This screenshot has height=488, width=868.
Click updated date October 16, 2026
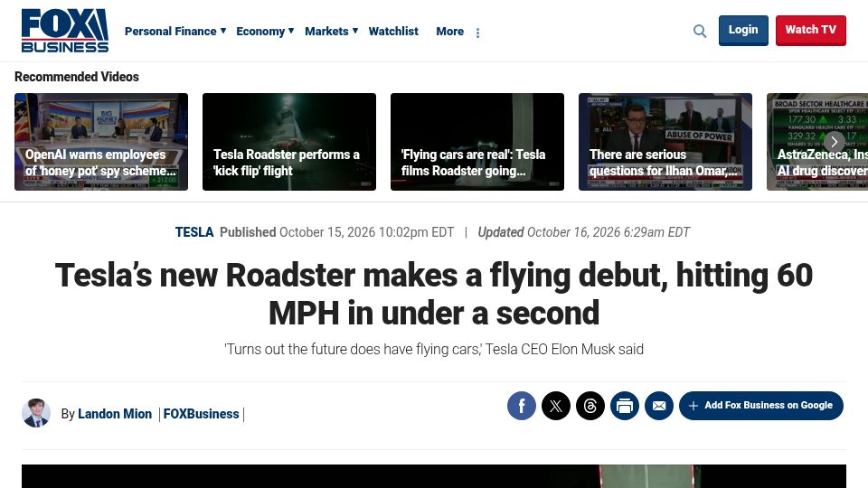point(609,232)
